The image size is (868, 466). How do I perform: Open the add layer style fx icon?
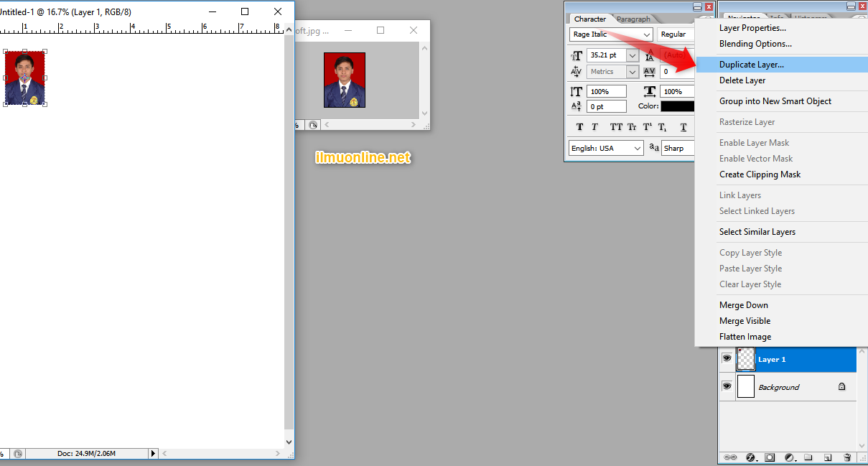[751, 457]
